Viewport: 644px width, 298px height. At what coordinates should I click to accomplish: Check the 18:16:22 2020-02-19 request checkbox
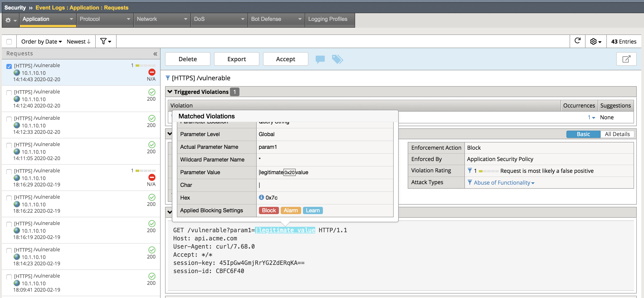click(9, 198)
